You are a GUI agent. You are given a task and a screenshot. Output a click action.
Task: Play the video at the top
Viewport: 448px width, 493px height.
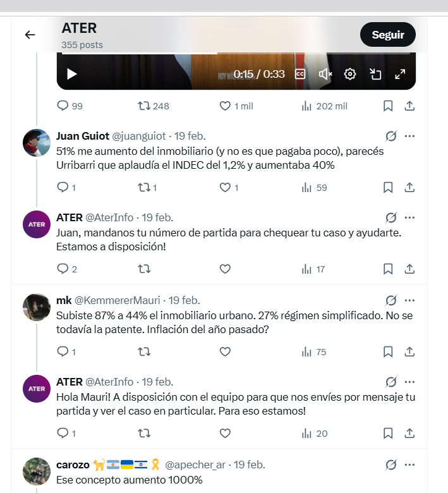(72, 74)
